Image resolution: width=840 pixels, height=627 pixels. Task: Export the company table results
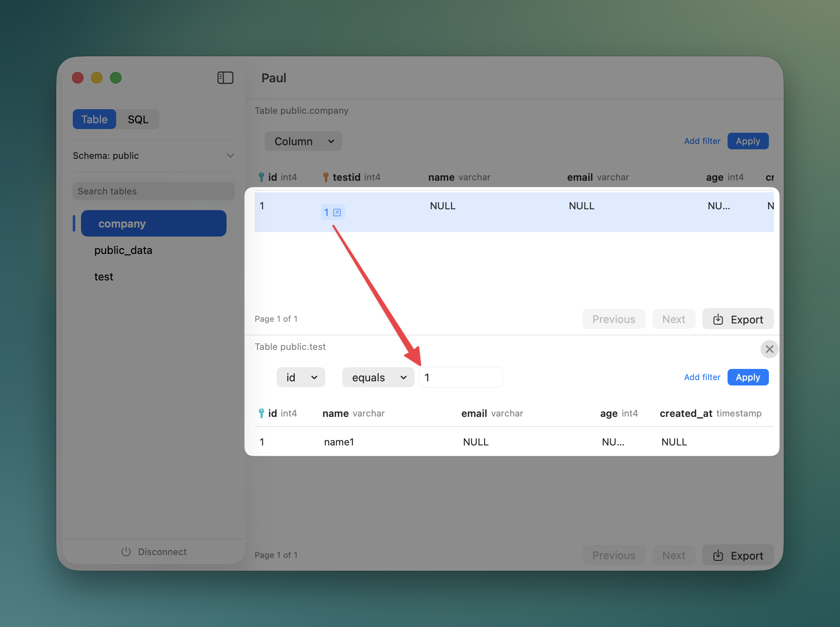(x=737, y=319)
